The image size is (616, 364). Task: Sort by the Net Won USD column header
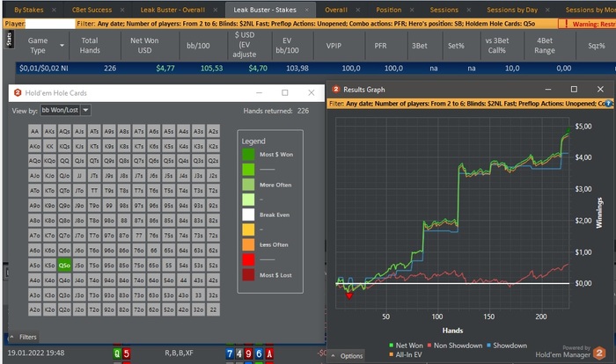(x=144, y=46)
